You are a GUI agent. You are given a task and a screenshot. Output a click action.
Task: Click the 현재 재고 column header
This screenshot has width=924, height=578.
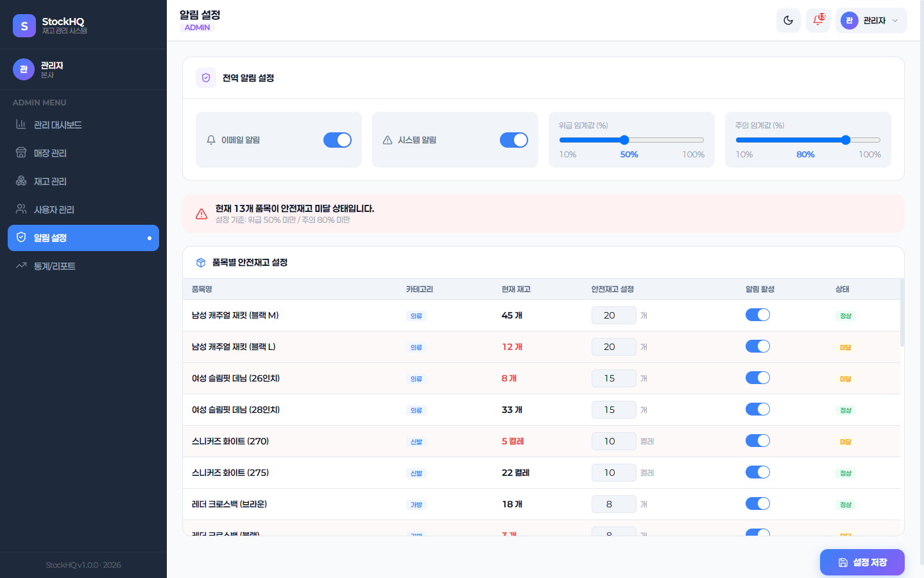516,290
